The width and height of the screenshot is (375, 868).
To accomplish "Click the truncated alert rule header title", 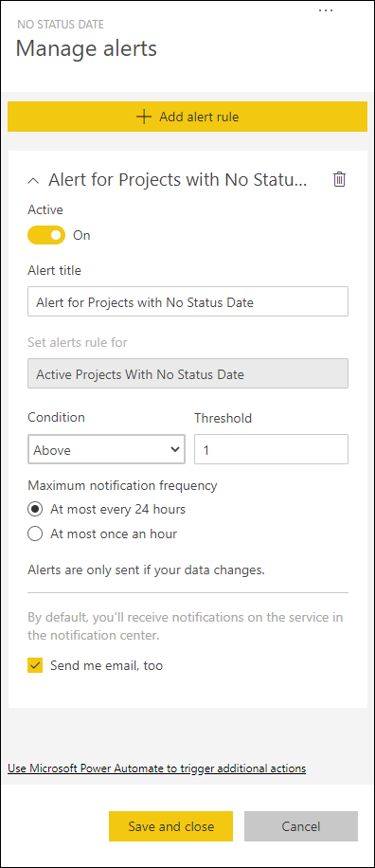I will pos(177,179).
